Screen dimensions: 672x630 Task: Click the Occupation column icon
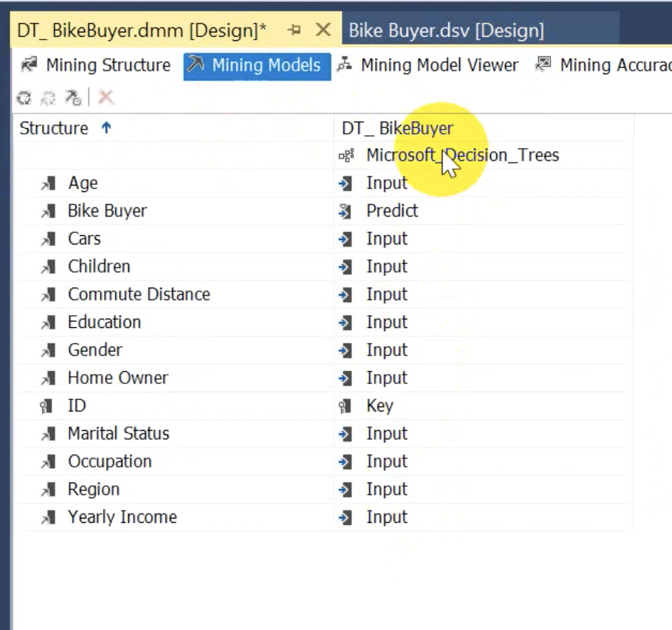[x=48, y=462]
